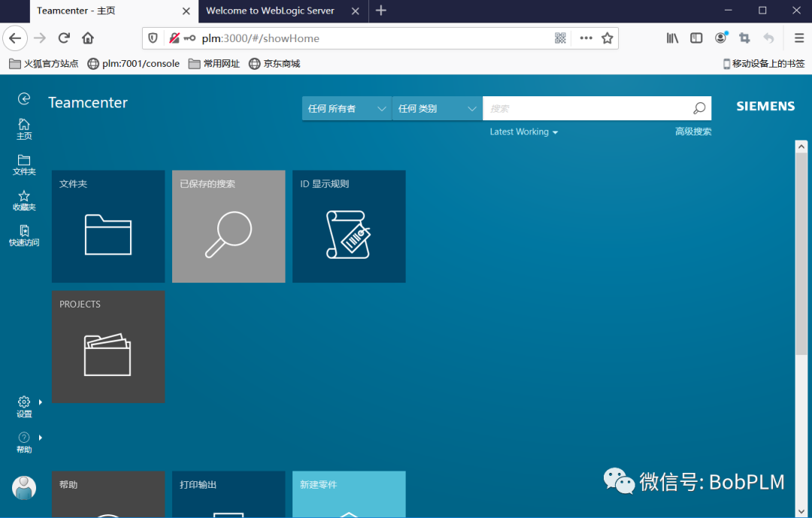Open 收藏夹 favorites in sidebar
812x518 pixels.
tap(24, 201)
